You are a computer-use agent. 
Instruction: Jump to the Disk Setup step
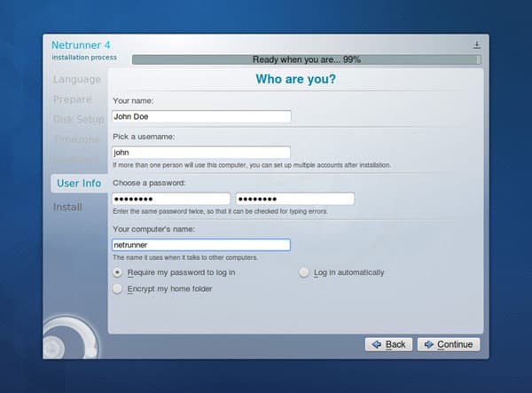78,119
